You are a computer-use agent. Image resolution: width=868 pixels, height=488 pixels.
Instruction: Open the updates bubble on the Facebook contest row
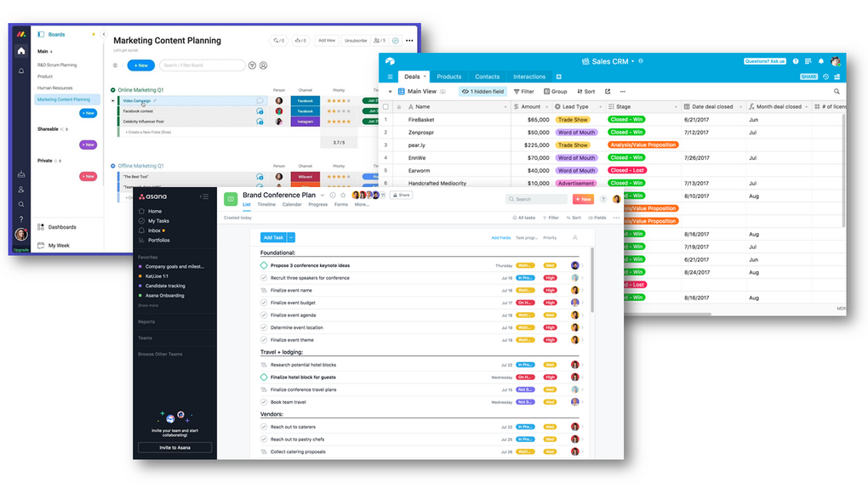pyautogui.click(x=260, y=111)
